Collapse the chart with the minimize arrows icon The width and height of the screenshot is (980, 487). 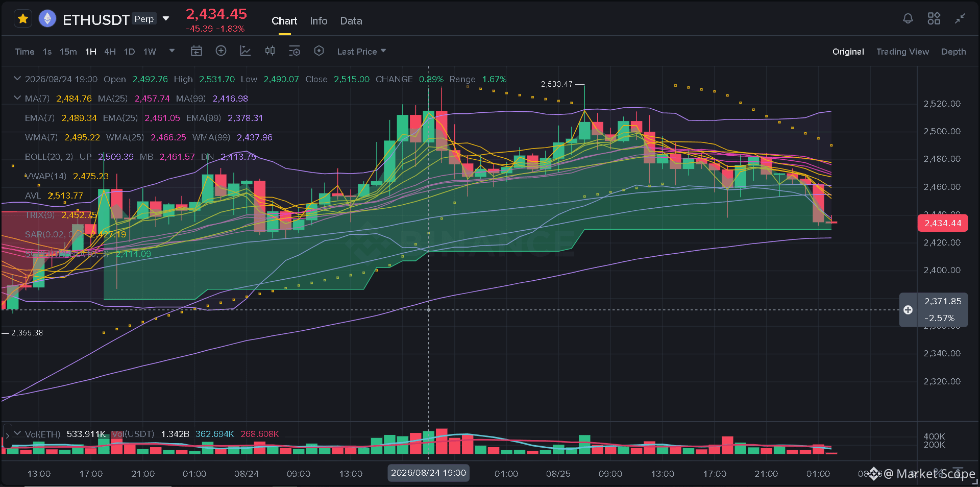pyautogui.click(x=960, y=19)
